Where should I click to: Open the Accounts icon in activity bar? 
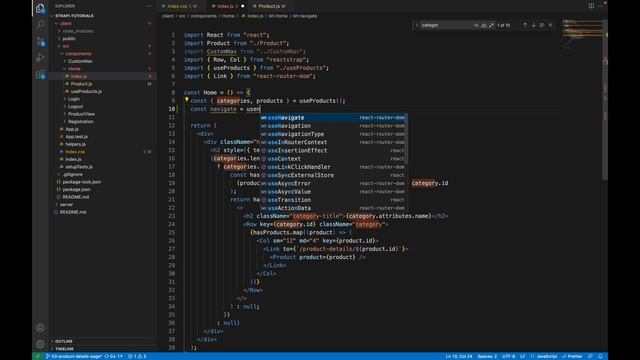(40, 327)
